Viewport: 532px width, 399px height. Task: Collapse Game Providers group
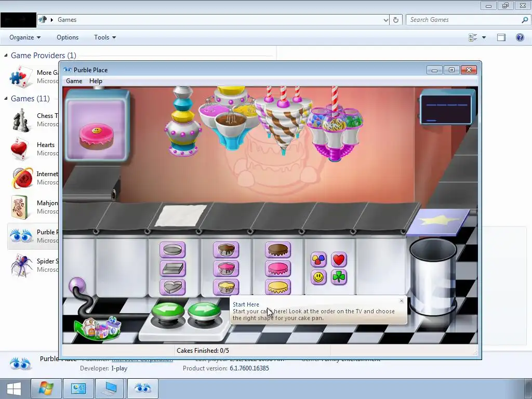pyautogui.click(x=6, y=55)
